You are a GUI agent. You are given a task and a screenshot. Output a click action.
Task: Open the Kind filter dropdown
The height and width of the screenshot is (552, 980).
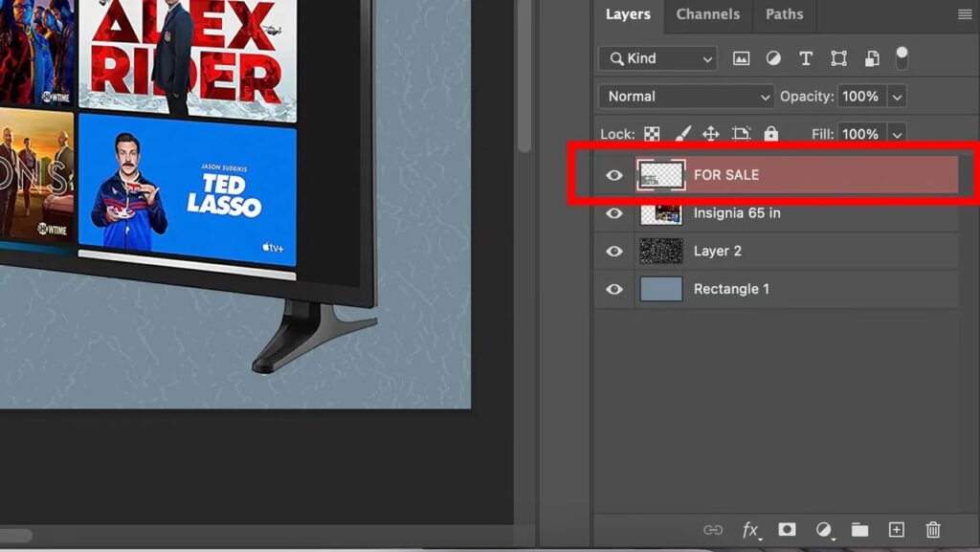coord(657,58)
